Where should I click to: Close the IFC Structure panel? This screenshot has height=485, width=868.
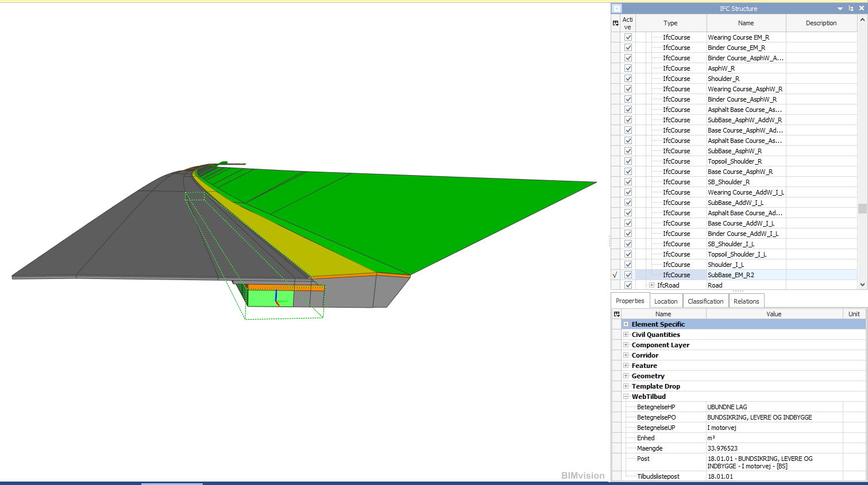[861, 9]
